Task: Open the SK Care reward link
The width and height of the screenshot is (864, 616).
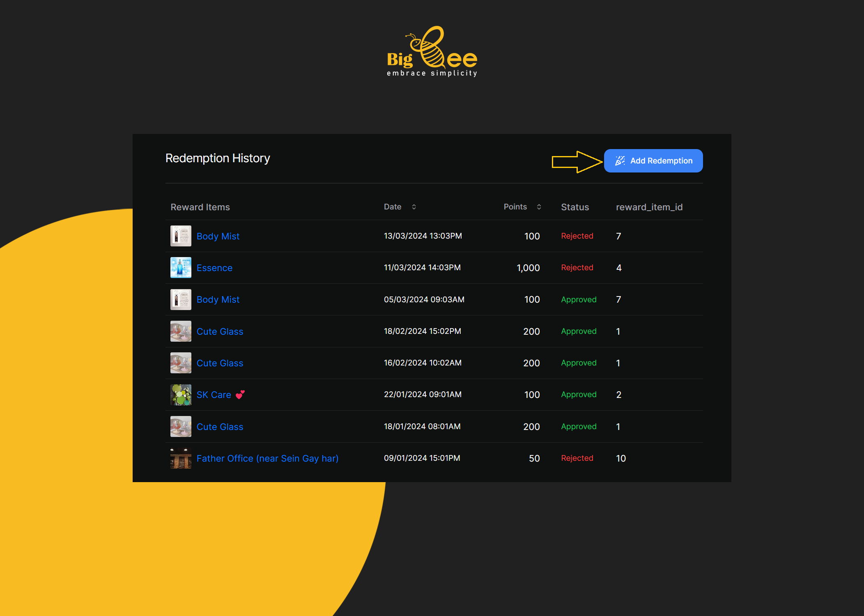Action: [214, 395]
